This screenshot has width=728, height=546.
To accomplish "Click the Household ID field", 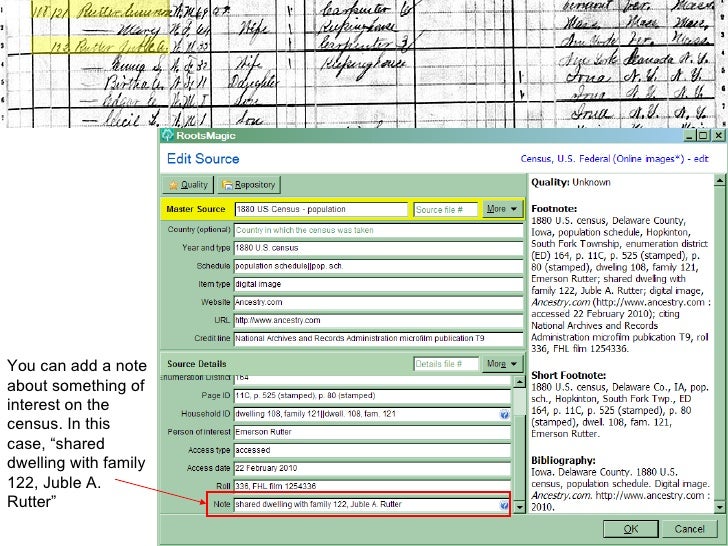I will click(372, 414).
